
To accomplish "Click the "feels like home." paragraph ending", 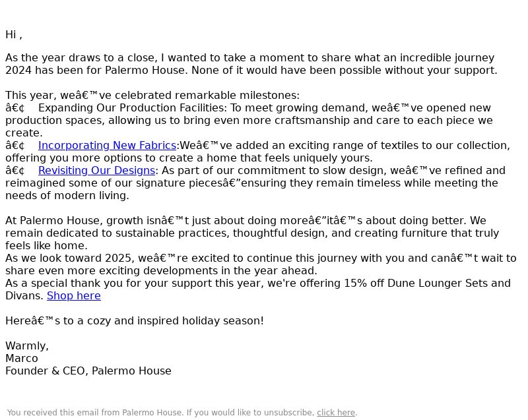I will [46, 246].
